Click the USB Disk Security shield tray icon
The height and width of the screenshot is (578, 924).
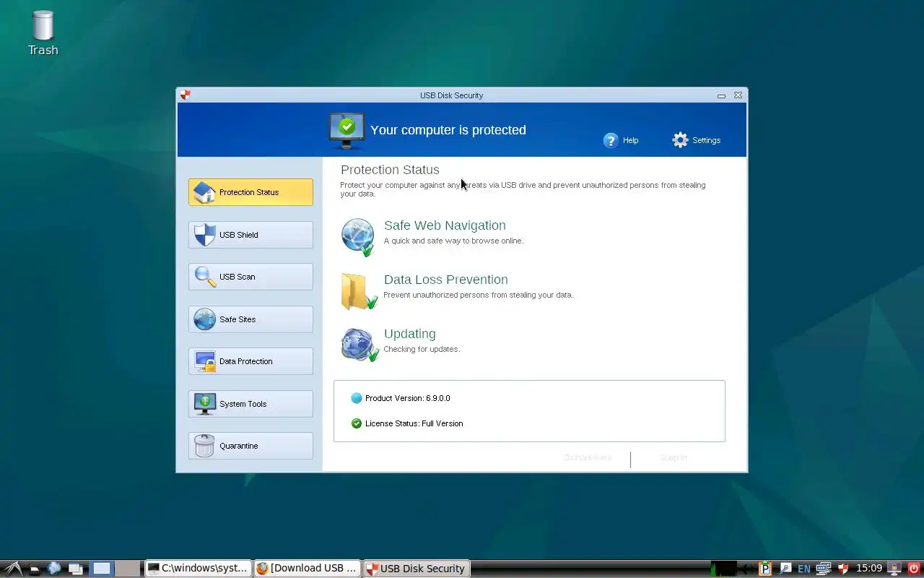pyautogui.click(x=842, y=569)
